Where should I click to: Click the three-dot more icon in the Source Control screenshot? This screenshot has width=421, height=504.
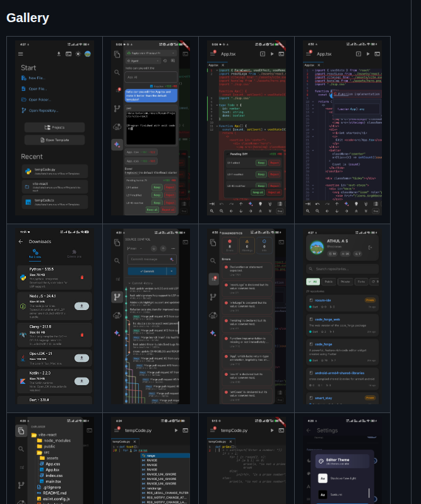174,248
